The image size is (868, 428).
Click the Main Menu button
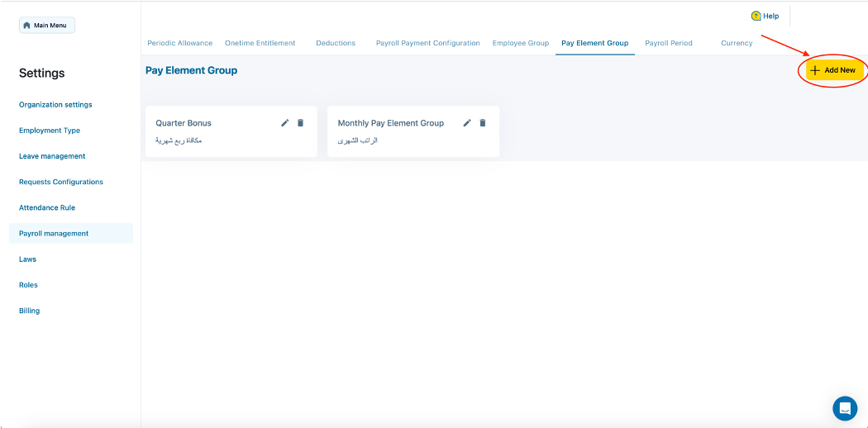(47, 26)
